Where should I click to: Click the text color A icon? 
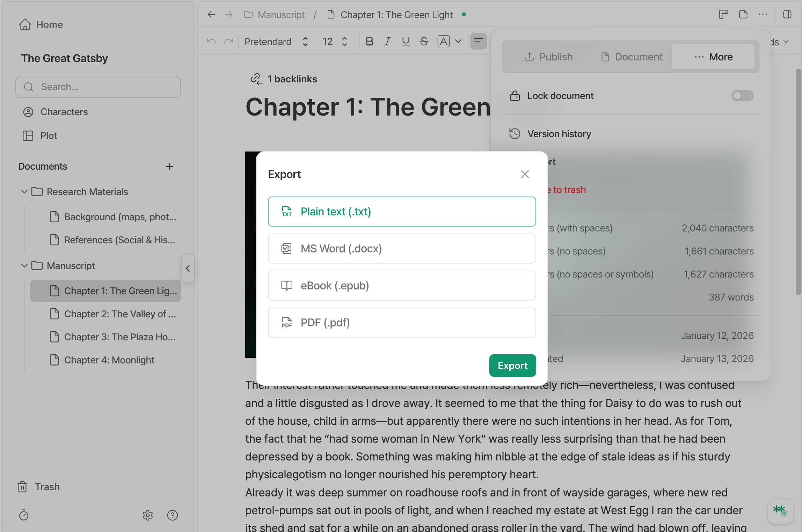click(444, 42)
